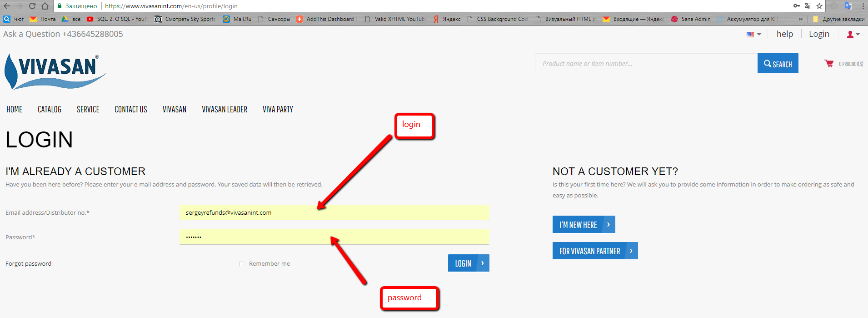The width and height of the screenshot is (868, 318).
Task: Go back using the browser back arrow
Action: point(7,6)
